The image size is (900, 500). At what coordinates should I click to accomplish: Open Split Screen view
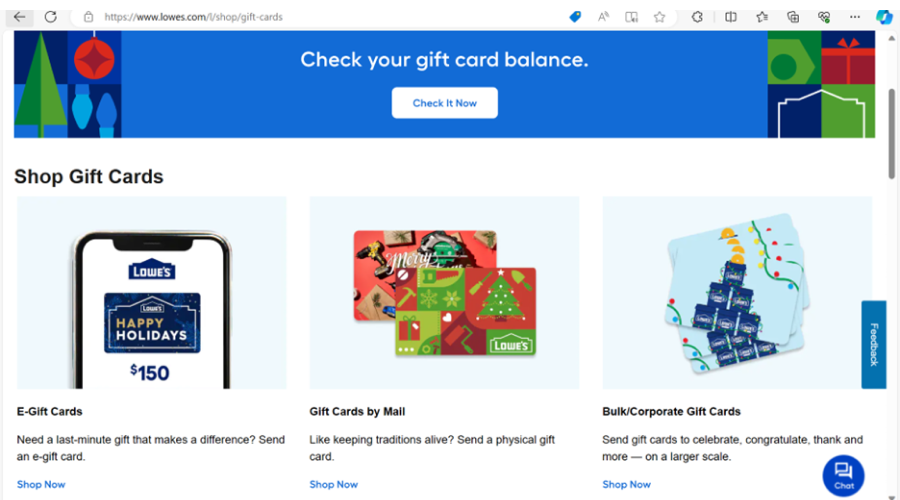tap(731, 17)
